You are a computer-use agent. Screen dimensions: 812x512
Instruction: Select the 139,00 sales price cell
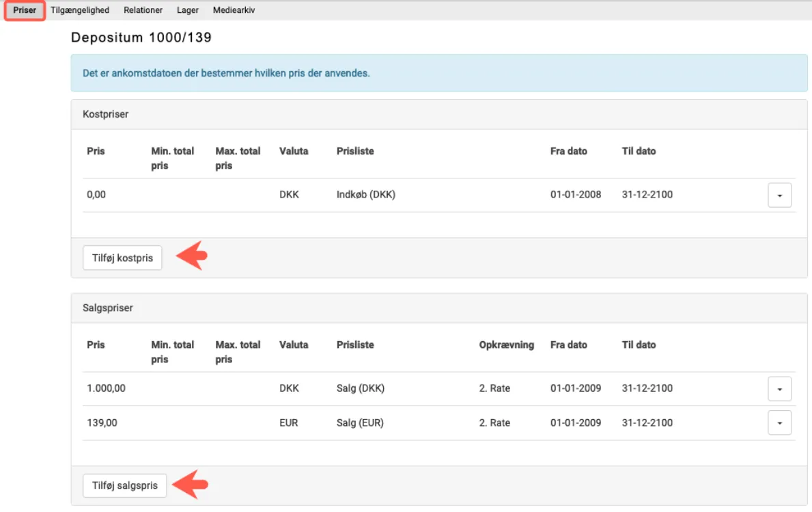pyautogui.click(x=102, y=422)
